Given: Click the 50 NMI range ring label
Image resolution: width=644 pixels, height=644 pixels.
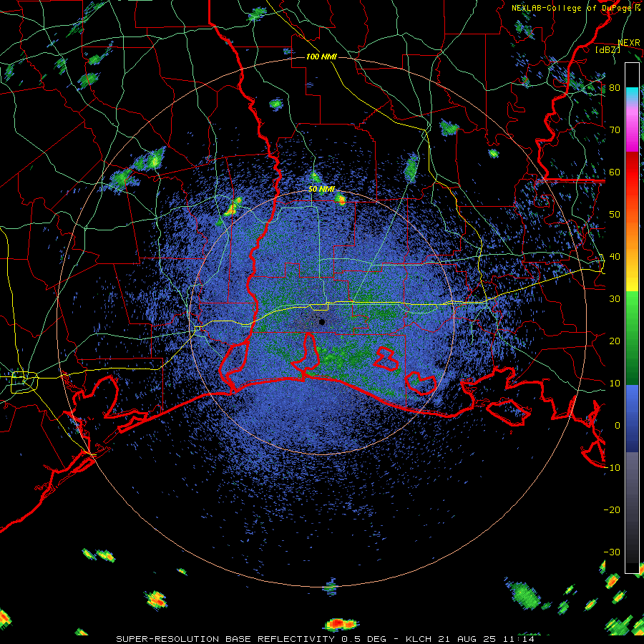Looking at the screenshot, I should coord(321,190).
